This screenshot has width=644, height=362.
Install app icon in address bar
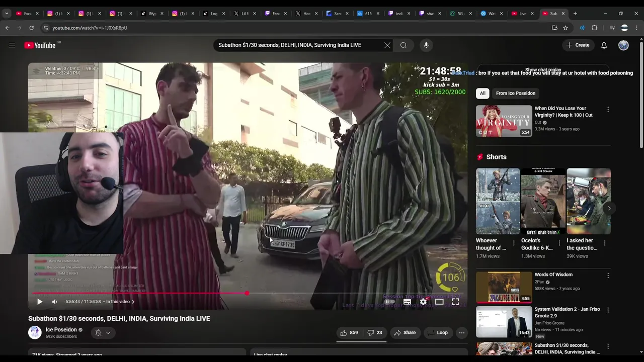(x=554, y=28)
